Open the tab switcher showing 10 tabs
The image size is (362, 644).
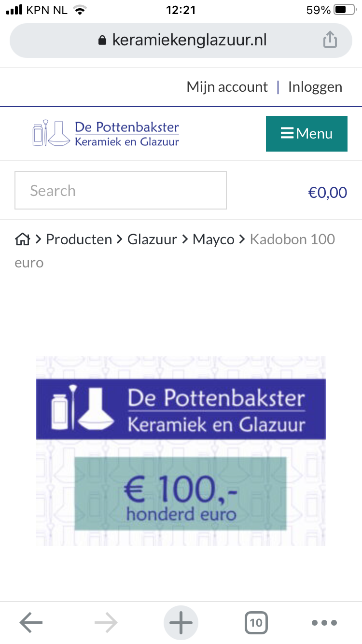pos(256,623)
